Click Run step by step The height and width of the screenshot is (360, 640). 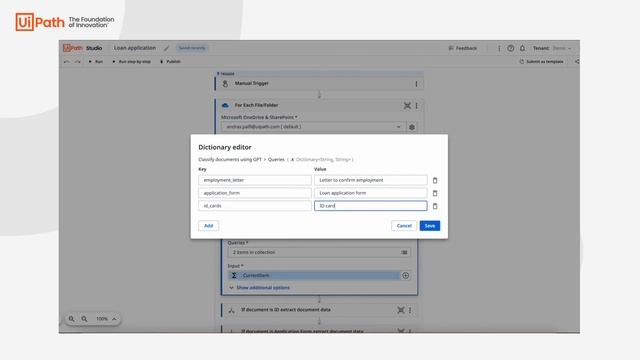(131, 62)
